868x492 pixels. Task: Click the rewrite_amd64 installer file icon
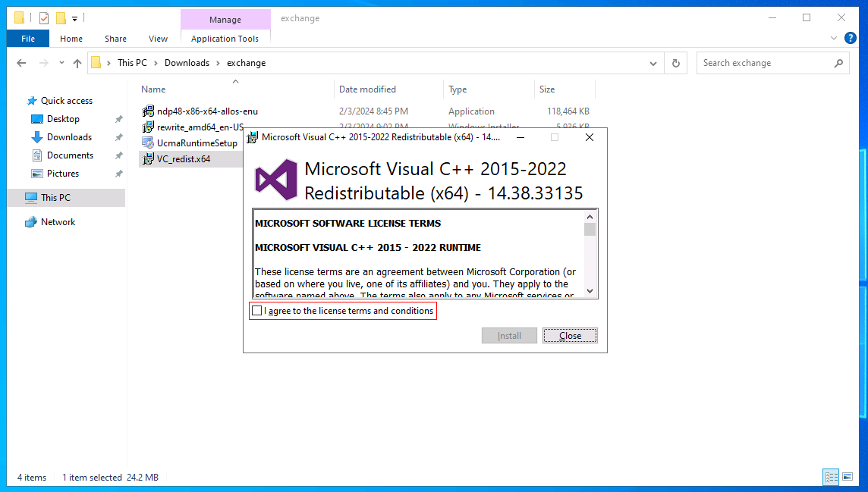tap(148, 127)
